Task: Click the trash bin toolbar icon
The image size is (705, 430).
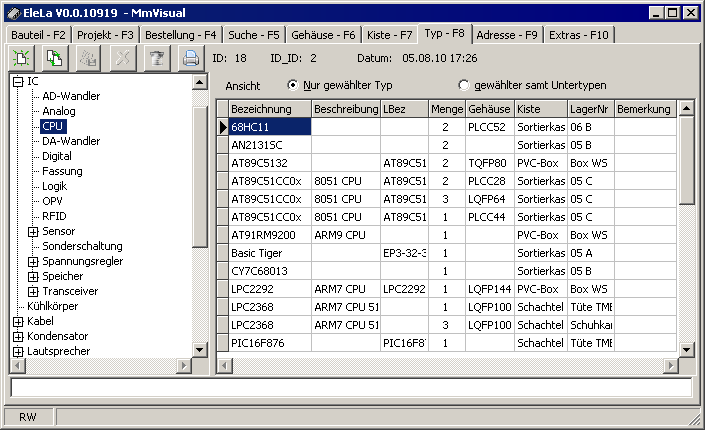Action: tap(156, 58)
